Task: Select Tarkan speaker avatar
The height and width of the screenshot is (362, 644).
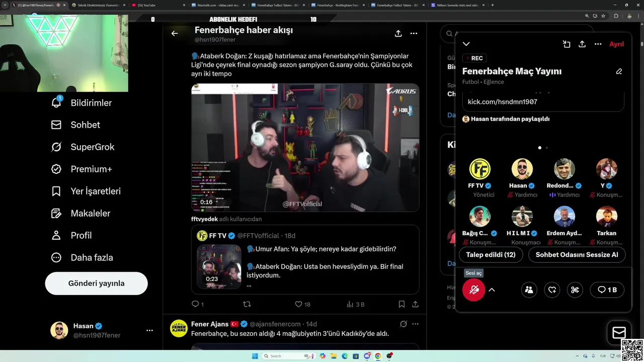Action: coord(607,216)
